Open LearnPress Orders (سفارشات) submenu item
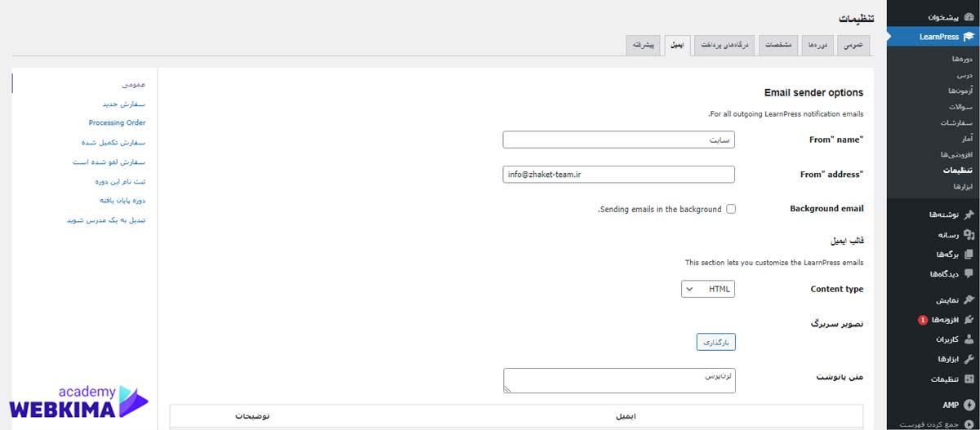This screenshot has height=430, width=980. (958, 122)
